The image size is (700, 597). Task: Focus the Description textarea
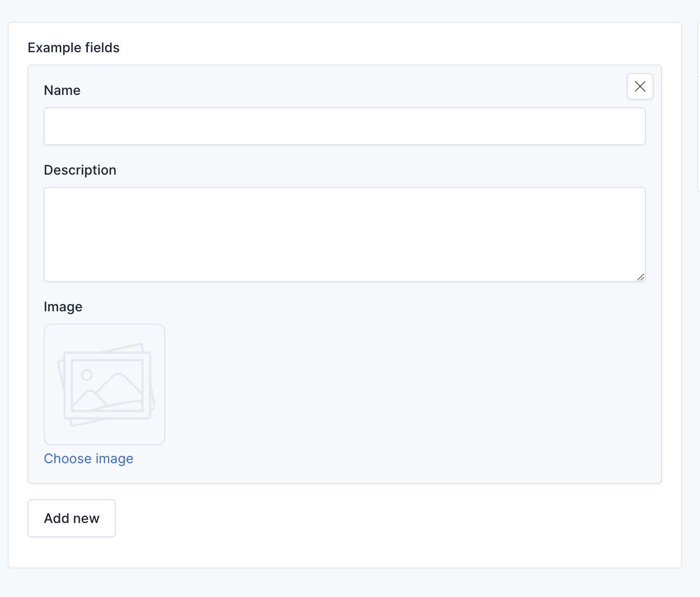click(344, 234)
